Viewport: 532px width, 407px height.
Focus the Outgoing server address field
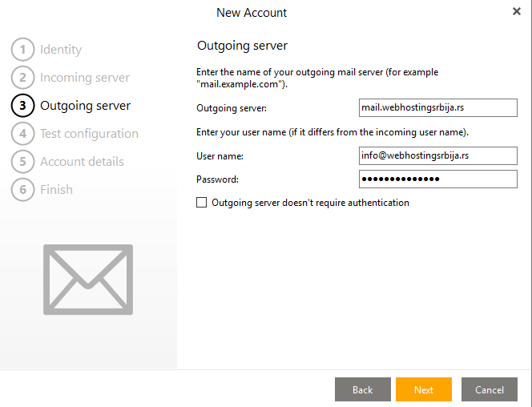(x=438, y=108)
